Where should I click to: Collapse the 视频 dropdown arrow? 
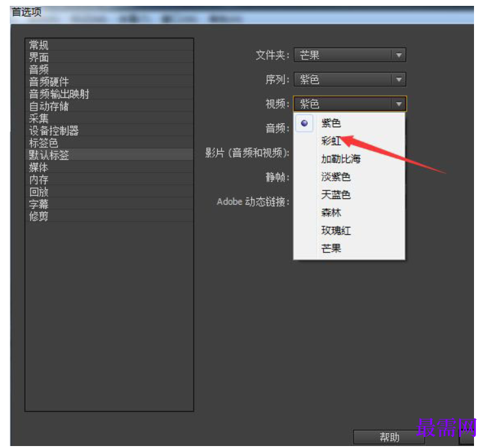(x=398, y=104)
